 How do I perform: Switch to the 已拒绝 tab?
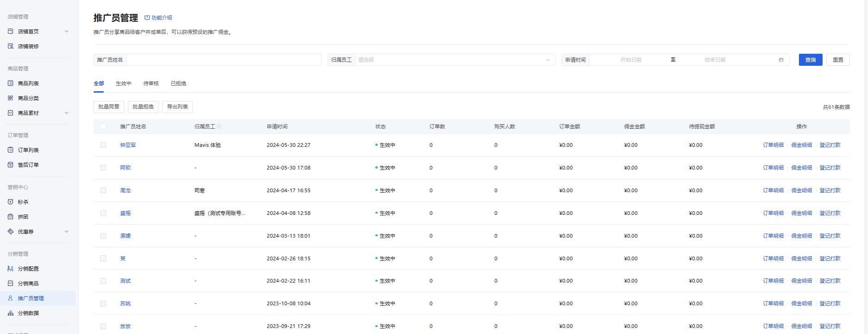tap(178, 83)
